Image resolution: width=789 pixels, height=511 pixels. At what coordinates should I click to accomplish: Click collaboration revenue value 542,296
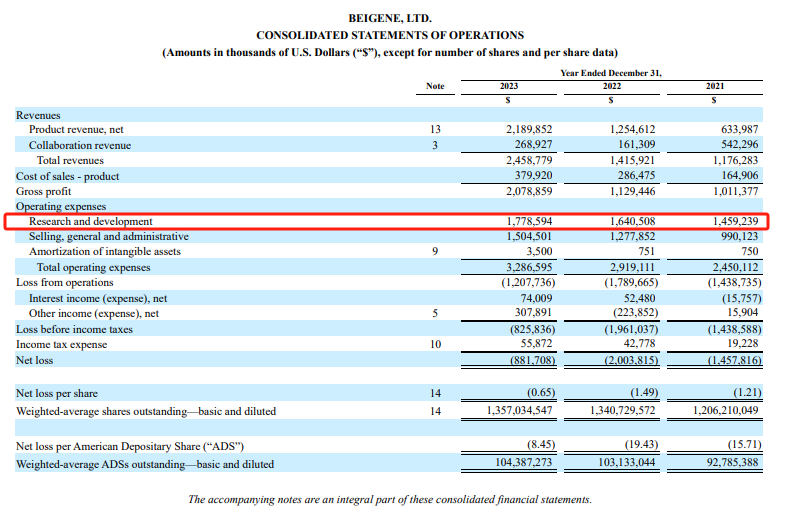739,144
